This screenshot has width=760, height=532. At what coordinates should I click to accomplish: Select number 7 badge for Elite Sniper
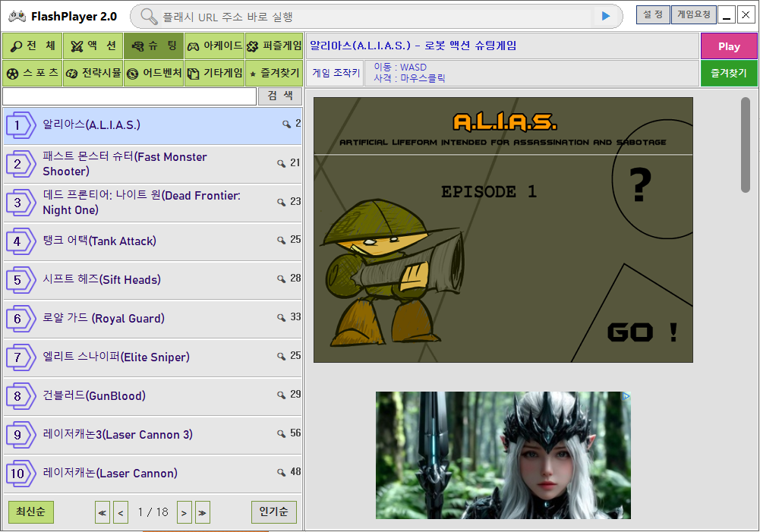tap(20, 357)
